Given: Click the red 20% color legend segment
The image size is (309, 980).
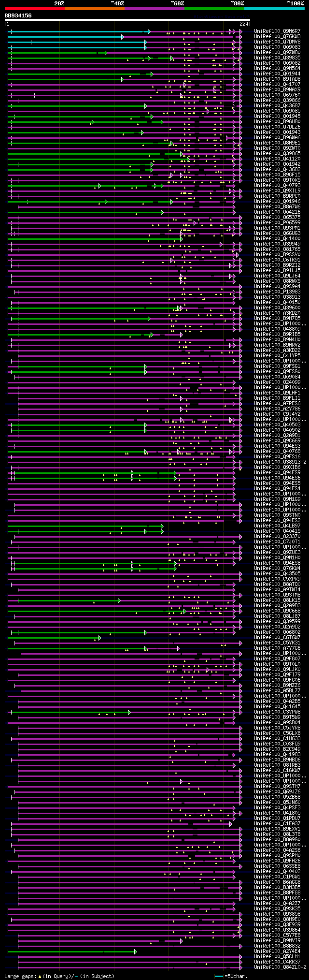Looking at the screenshot, I should (34, 8).
